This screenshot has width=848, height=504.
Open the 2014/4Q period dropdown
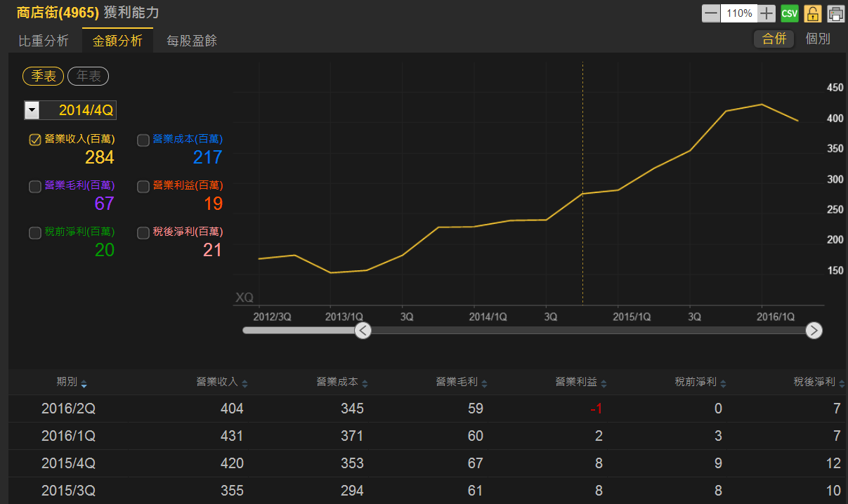click(x=32, y=110)
